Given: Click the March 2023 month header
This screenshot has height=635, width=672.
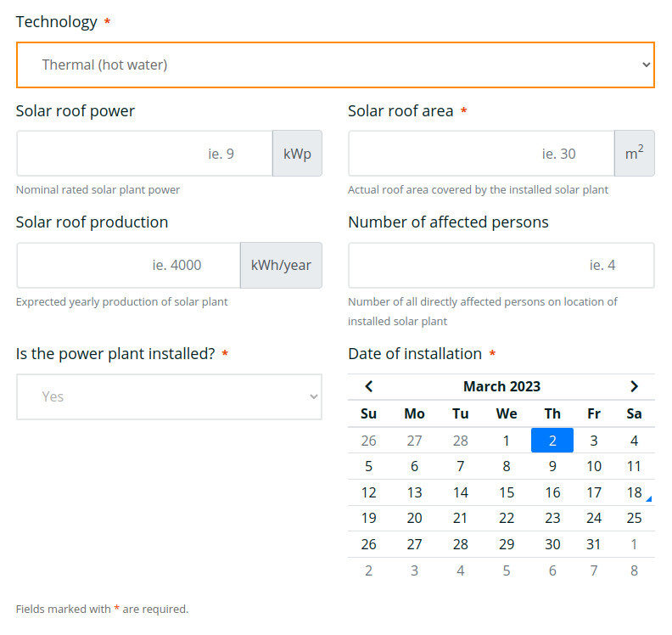Looking at the screenshot, I should click(x=501, y=386).
